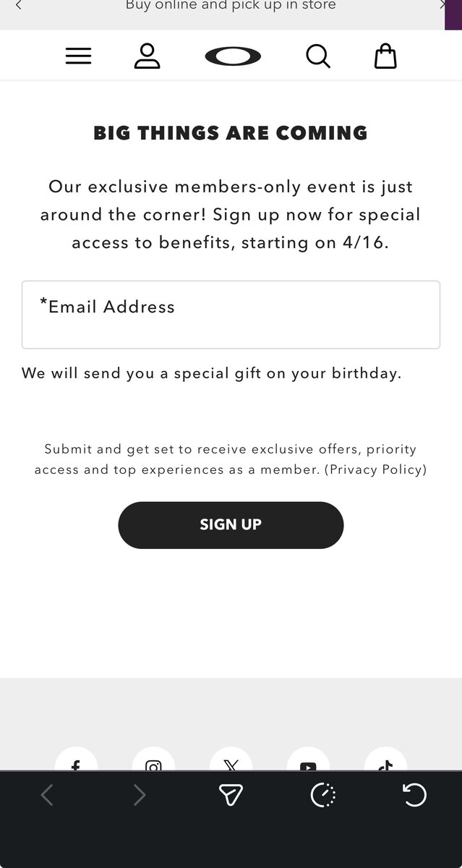The height and width of the screenshot is (868, 462).
Task: Click the "Buy online and pick up in store" banner
Action: (x=231, y=6)
